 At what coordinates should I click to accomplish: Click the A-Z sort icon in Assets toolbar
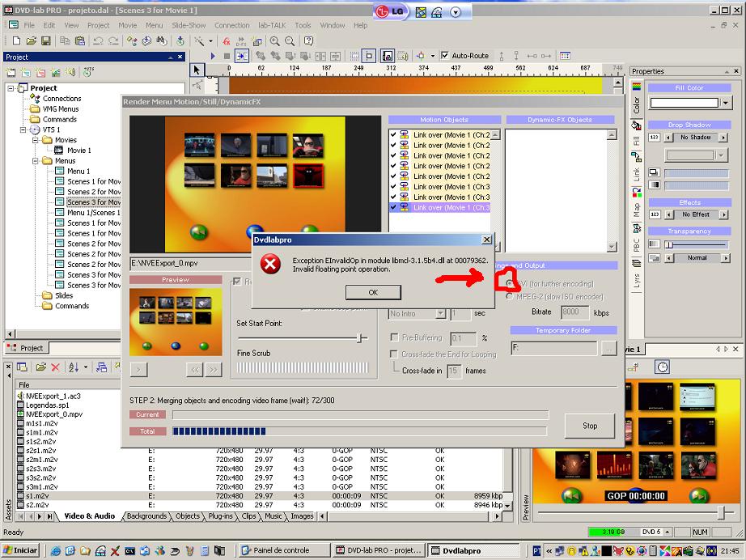pyautogui.click(x=74, y=367)
